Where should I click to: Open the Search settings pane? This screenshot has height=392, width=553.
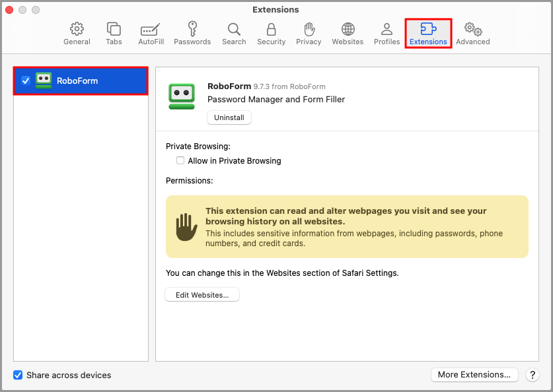point(234,34)
